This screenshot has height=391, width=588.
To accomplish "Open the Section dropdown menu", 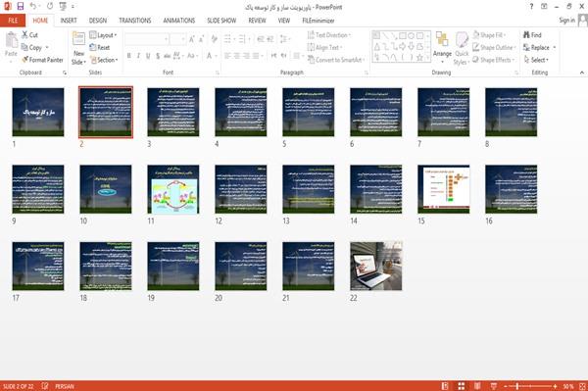I will [x=104, y=60].
